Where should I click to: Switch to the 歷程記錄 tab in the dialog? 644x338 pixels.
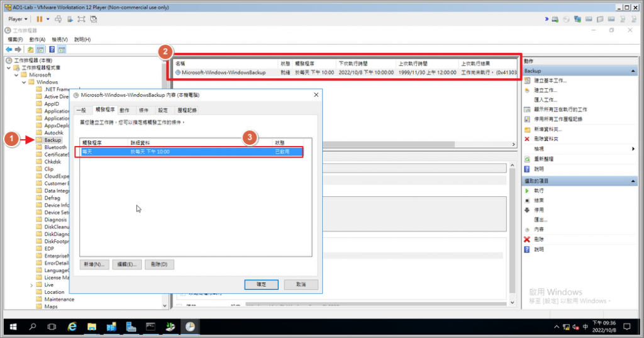187,110
